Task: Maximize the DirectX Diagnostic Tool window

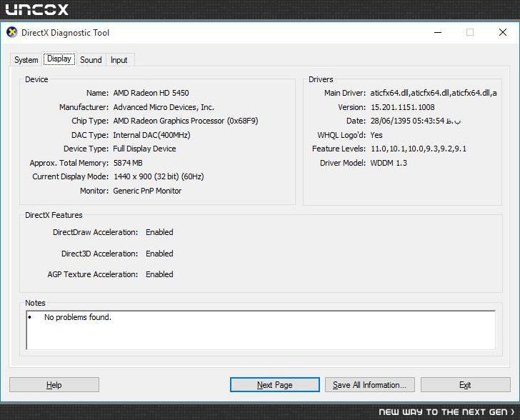Action: point(470,33)
